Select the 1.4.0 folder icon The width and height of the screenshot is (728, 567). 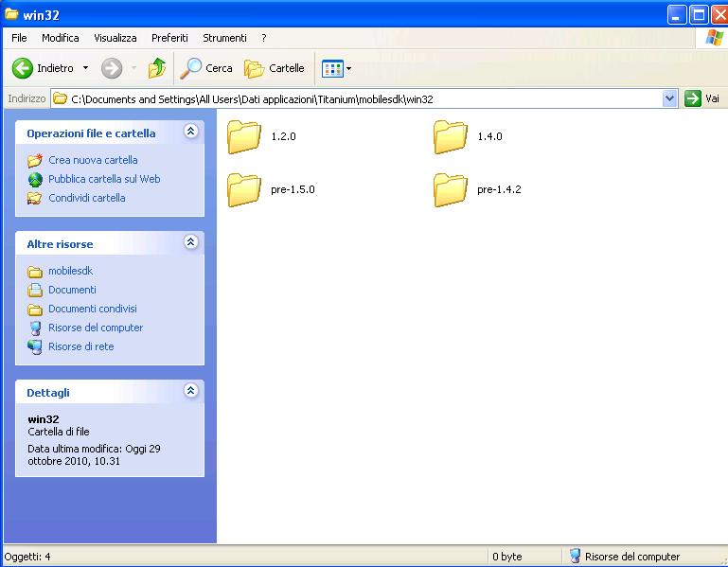click(450, 136)
